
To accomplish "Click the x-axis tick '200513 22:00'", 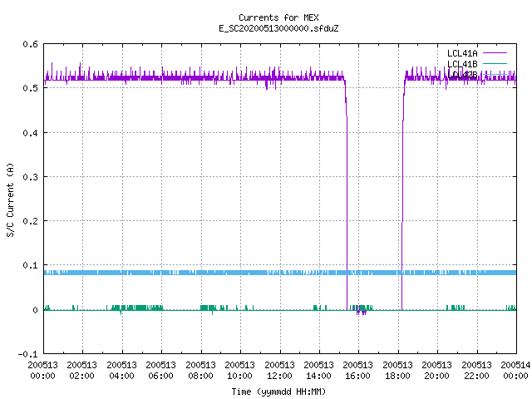I will 476,371.
